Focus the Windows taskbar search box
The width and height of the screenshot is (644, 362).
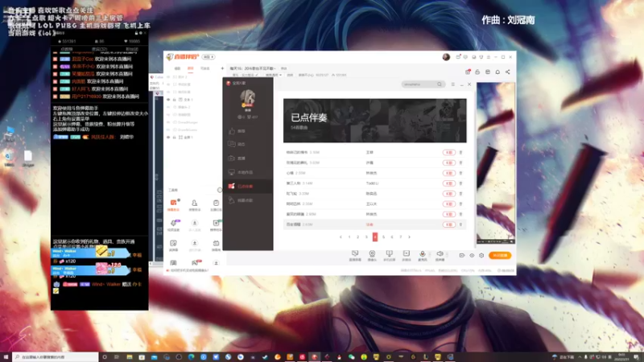pos(56,357)
